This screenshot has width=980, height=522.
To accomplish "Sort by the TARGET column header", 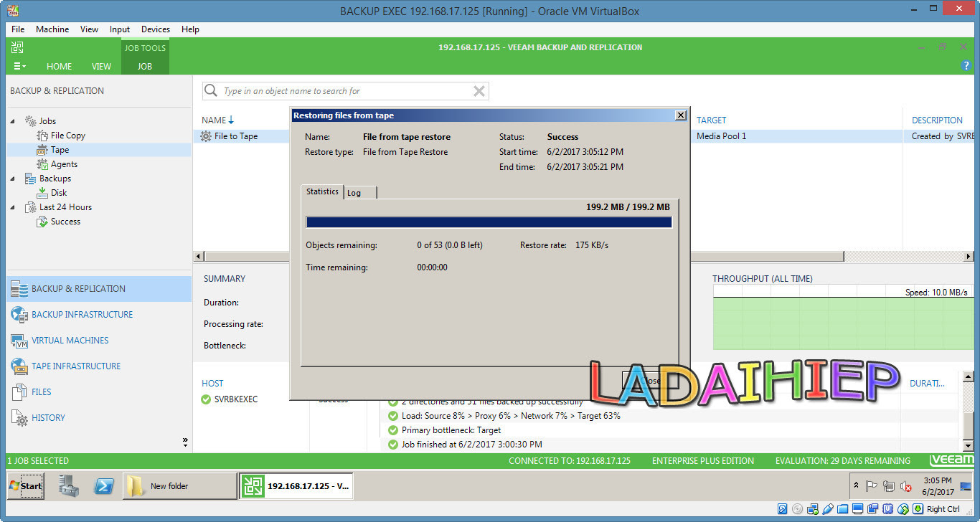I will click(711, 120).
